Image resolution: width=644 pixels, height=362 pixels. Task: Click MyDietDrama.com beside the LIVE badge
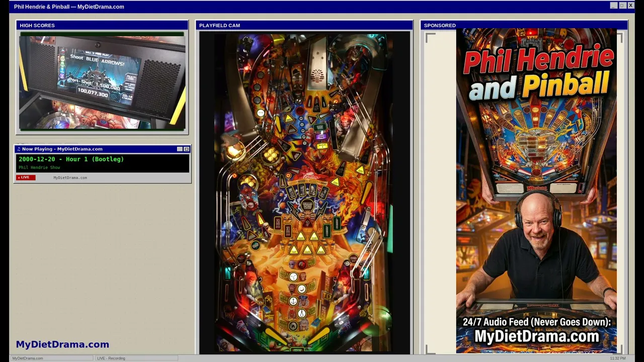click(x=70, y=177)
